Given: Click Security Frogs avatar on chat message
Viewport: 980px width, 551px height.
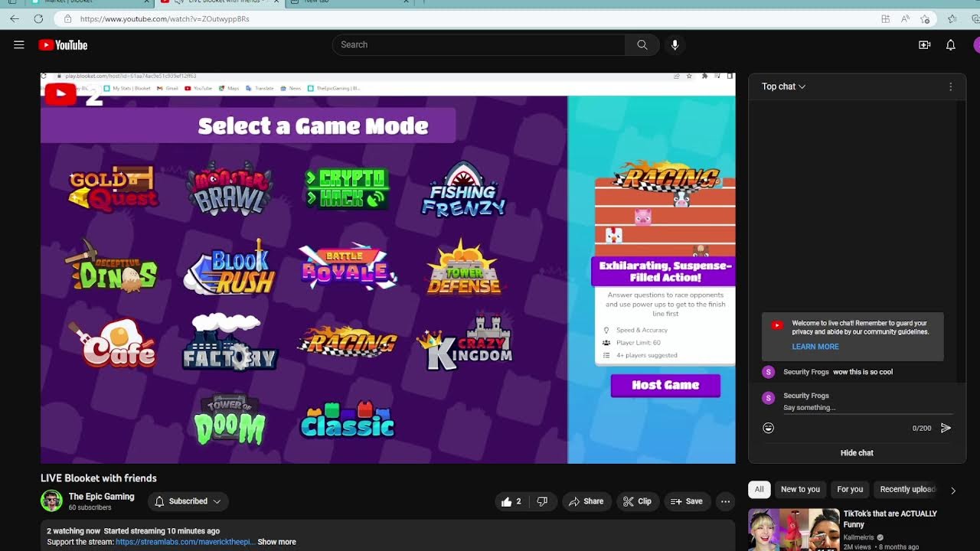Looking at the screenshot, I should point(769,372).
